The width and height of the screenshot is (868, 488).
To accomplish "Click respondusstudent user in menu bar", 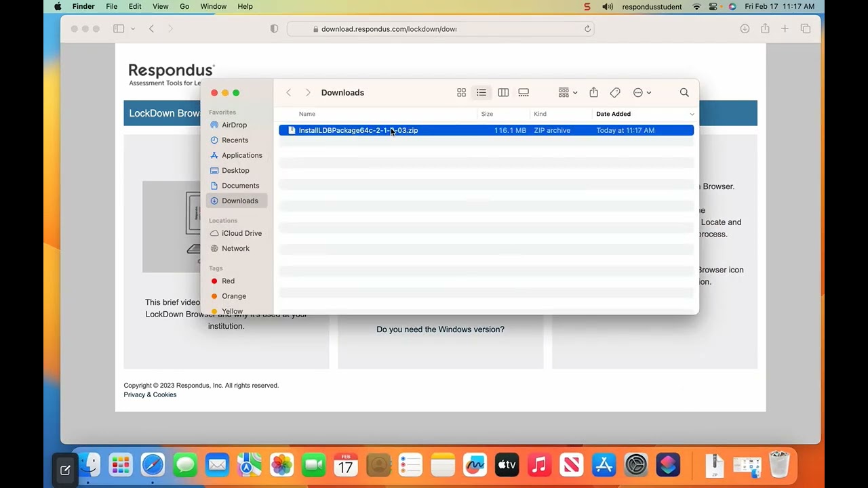I will pyautogui.click(x=652, y=7).
